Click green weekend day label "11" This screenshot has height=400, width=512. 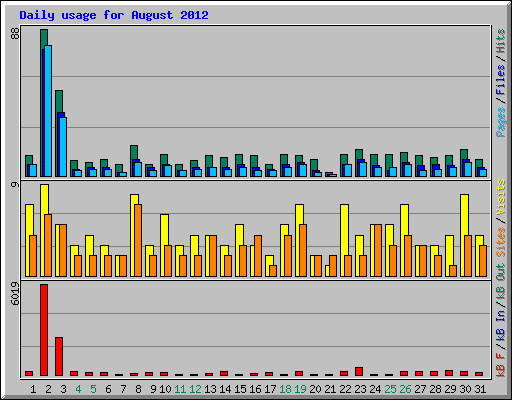click(180, 389)
